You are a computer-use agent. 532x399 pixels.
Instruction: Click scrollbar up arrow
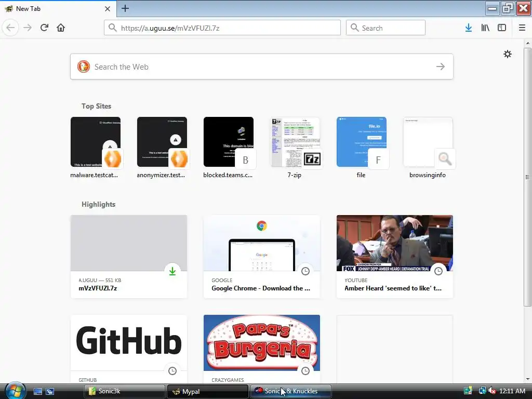527,43
